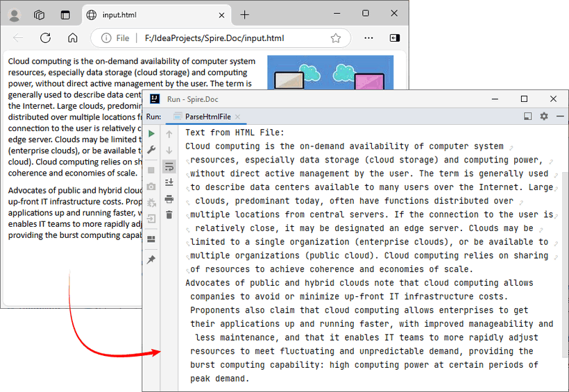Click the camera dump threads icon
Viewport: 569px width, 392px height.
(x=151, y=187)
